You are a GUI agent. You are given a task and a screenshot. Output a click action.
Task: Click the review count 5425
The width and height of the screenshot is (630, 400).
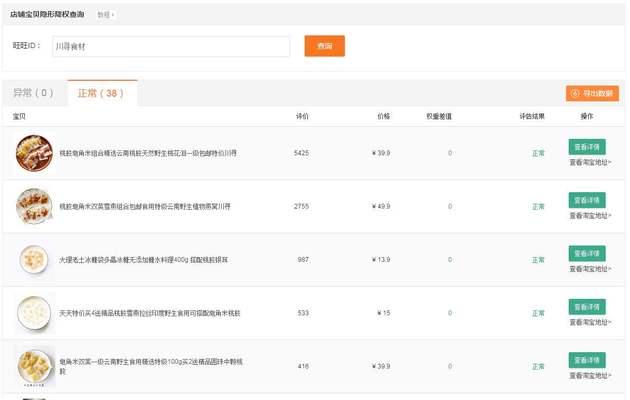301,153
